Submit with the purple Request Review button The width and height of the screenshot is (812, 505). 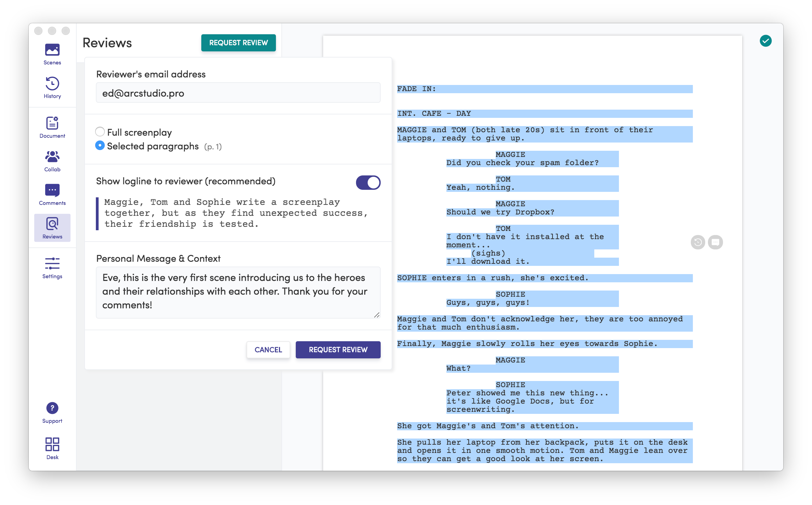click(338, 350)
